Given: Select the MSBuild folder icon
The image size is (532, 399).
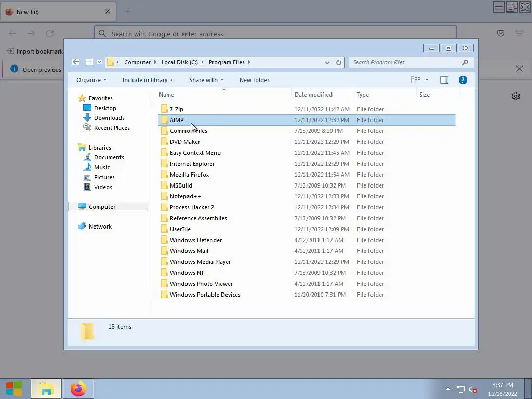Looking at the screenshot, I should tap(164, 185).
